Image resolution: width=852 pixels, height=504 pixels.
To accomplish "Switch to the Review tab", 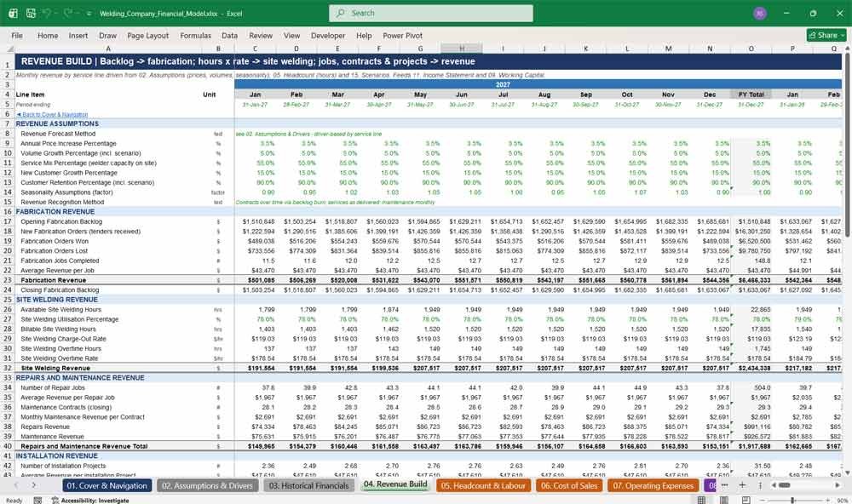I will click(x=261, y=35).
